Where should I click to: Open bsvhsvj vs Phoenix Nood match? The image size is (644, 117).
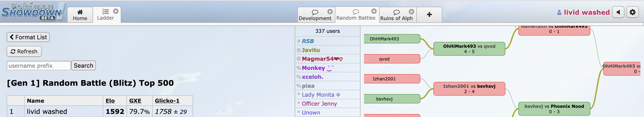tap(554, 109)
